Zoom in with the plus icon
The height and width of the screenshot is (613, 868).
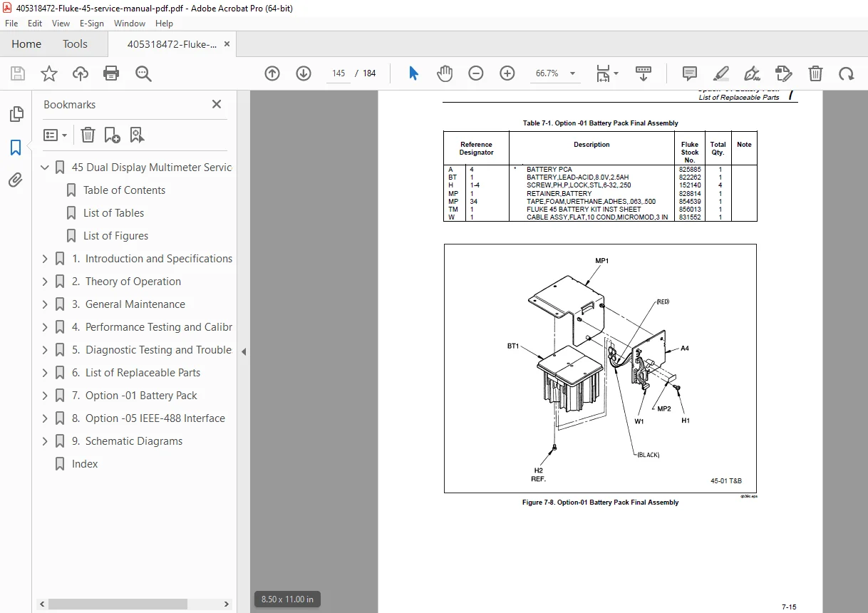click(507, 73)
